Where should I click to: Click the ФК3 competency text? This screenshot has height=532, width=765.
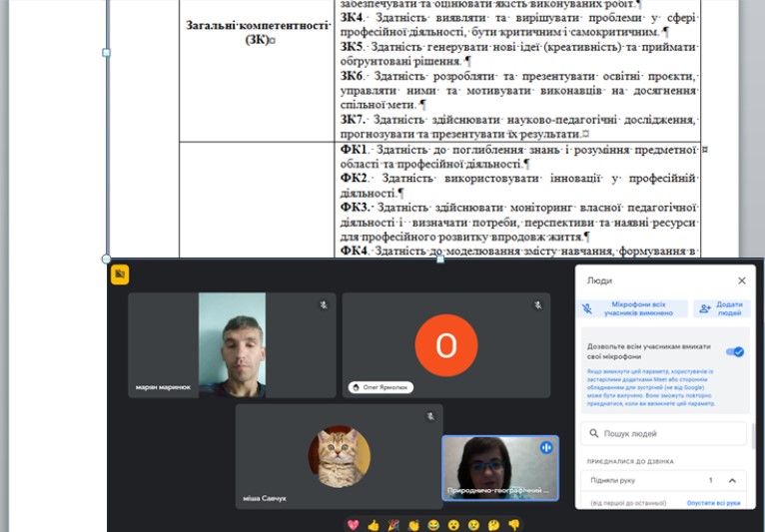[517, 222]
